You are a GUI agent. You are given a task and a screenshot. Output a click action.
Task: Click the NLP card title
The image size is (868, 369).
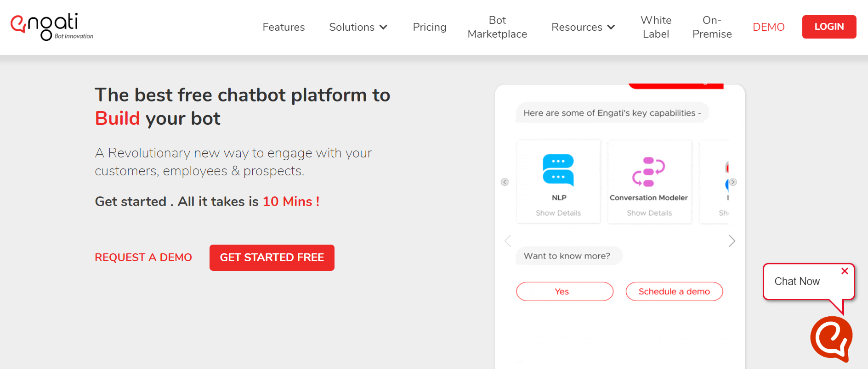[559, 197]
